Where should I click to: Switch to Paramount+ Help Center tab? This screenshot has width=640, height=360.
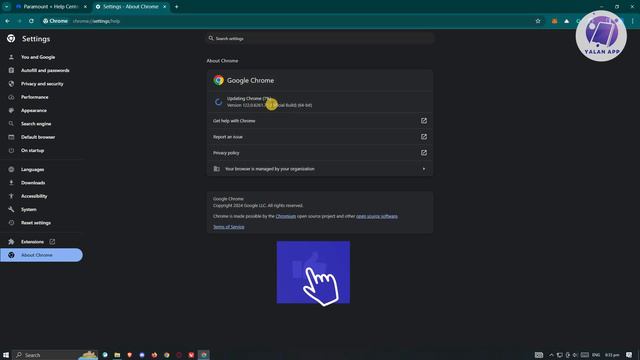click(x=51, y=7)
